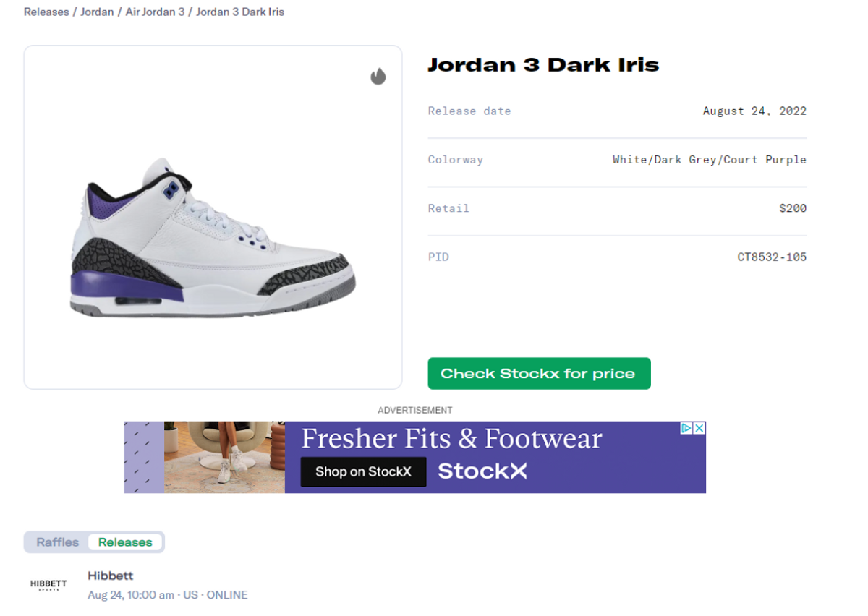The height and width of the screenshot is (616, 868).
Task: Open the Jordan breadcrumb link
Action: [97, 12]
